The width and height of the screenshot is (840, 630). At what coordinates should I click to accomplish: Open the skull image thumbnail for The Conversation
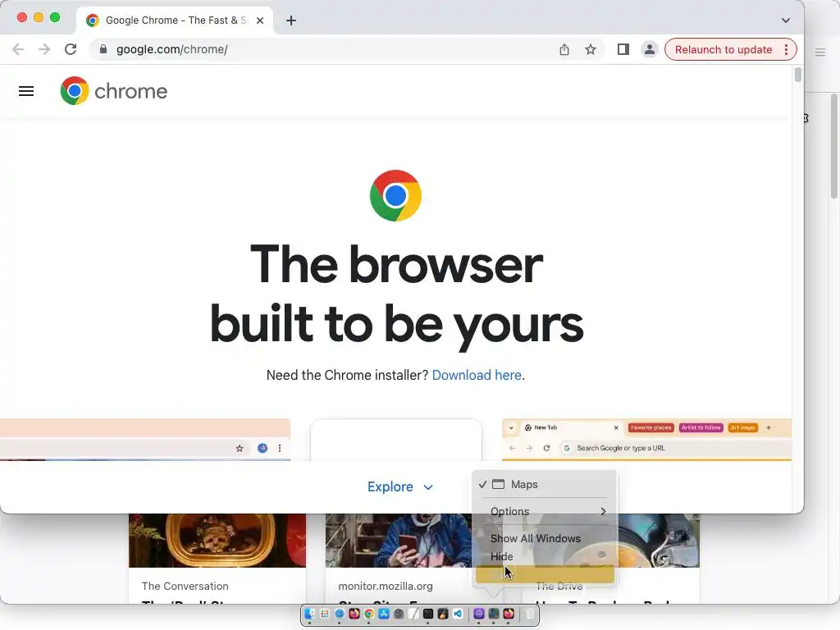point(217,540)
